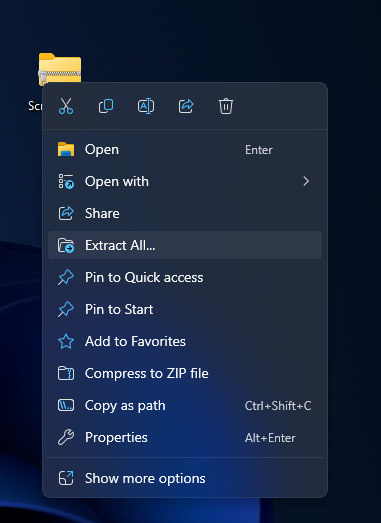The width and height of the screenshot is (381, 523).
Task: Click Show more options
Action: (185, 478)
